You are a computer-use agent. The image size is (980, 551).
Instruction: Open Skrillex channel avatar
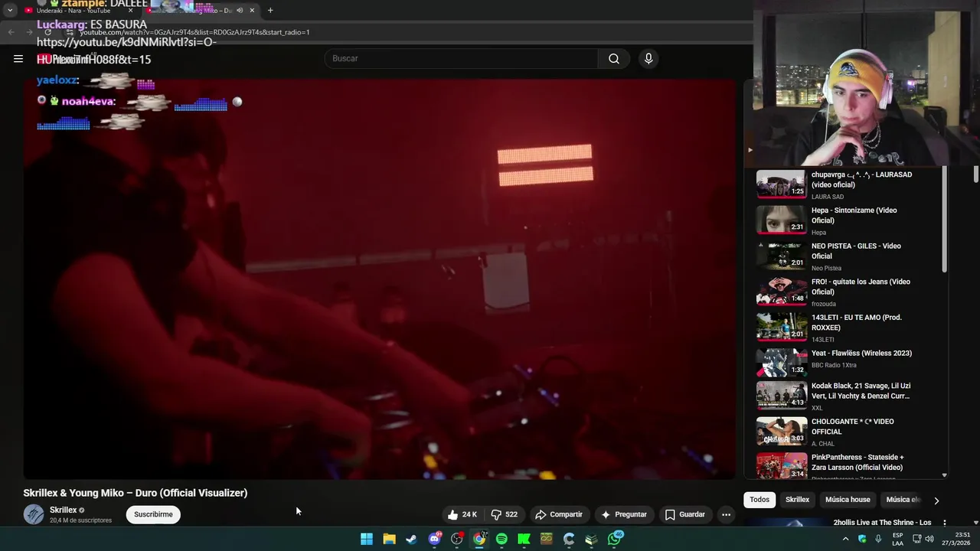coord(34,514)
